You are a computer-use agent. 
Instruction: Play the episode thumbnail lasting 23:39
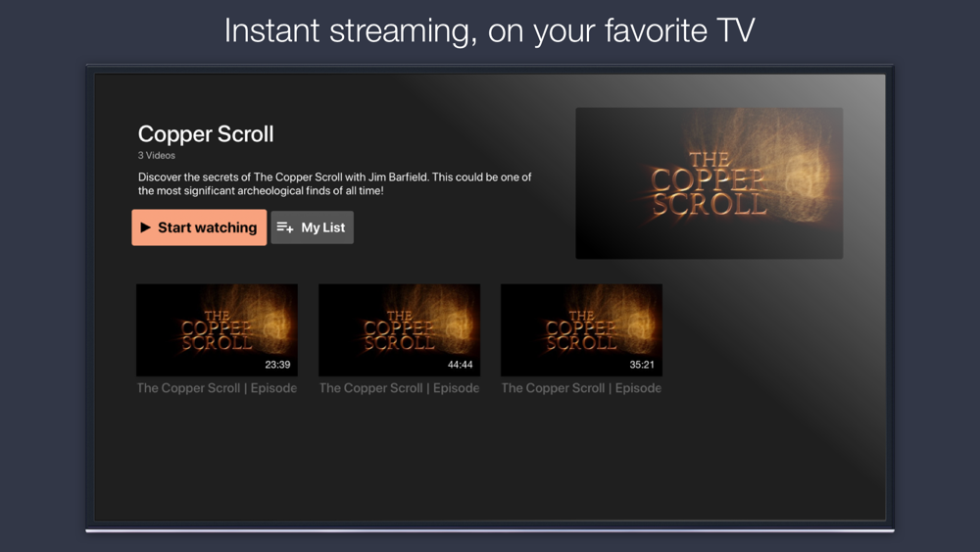tap(217, 330)
